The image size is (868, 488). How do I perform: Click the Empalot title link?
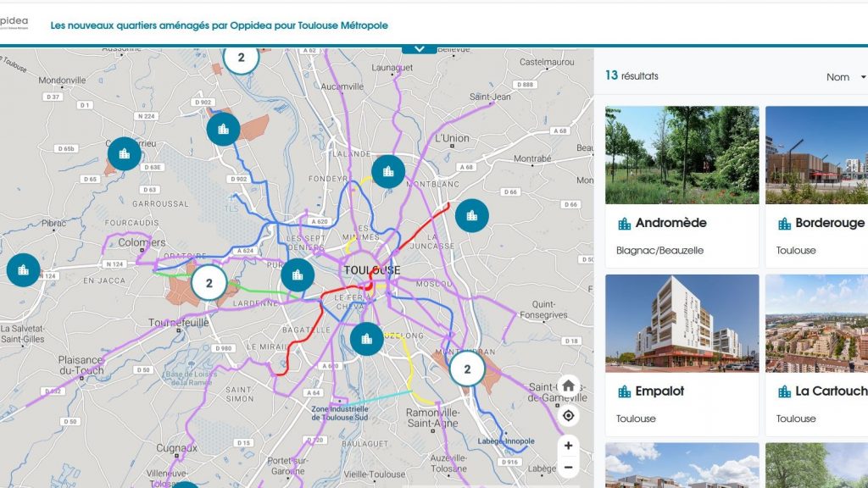[659, 391]
